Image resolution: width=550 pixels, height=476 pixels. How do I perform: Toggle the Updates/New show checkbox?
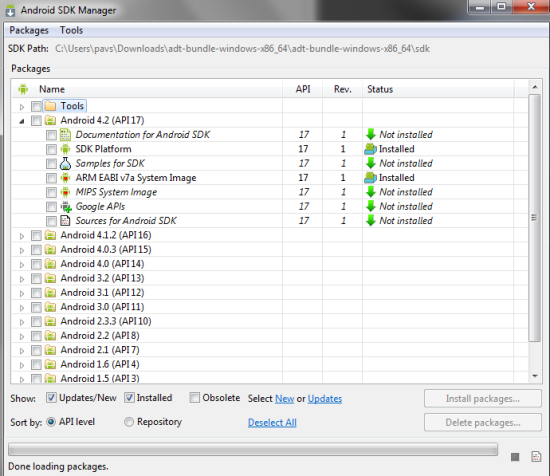tap(51, 398)
